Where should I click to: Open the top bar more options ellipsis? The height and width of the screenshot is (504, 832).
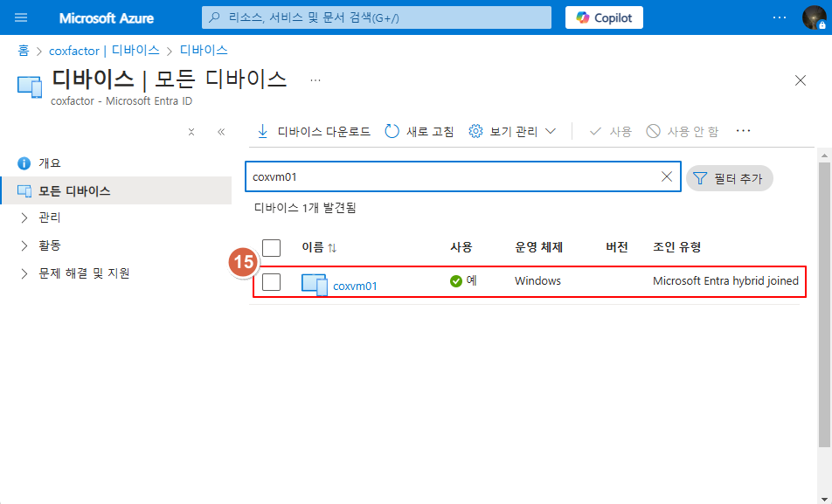pyautogui.click(x=780, y=17)
